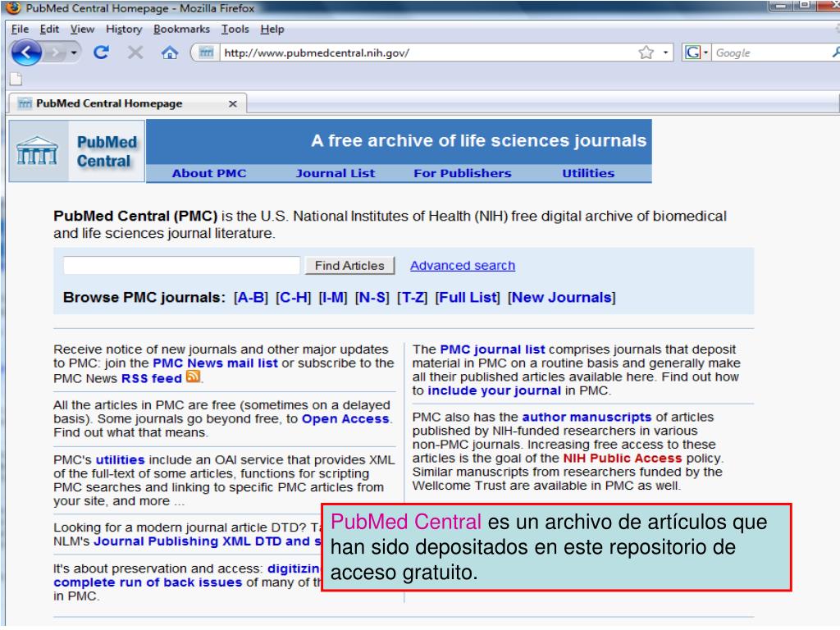Open the About PMC navigation link
The height and width of the screenshot is (630, 840).
tap(209, 174)
